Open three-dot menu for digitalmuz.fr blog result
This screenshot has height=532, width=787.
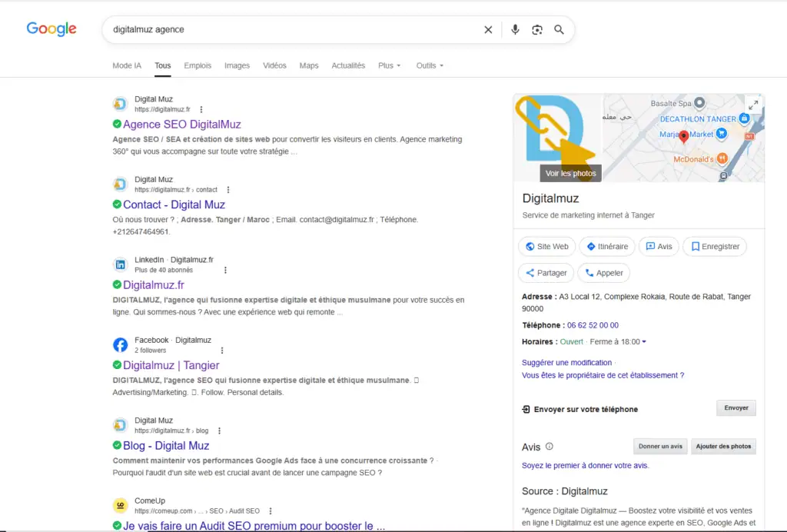coord(219,431)
